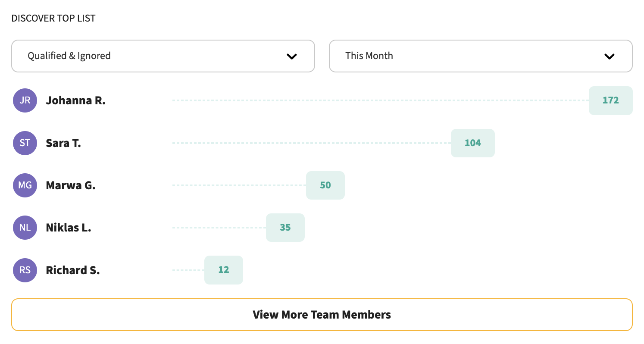Select the Marwa G. name
Viewport: 644px width, 344px height.
click(71, 185)
